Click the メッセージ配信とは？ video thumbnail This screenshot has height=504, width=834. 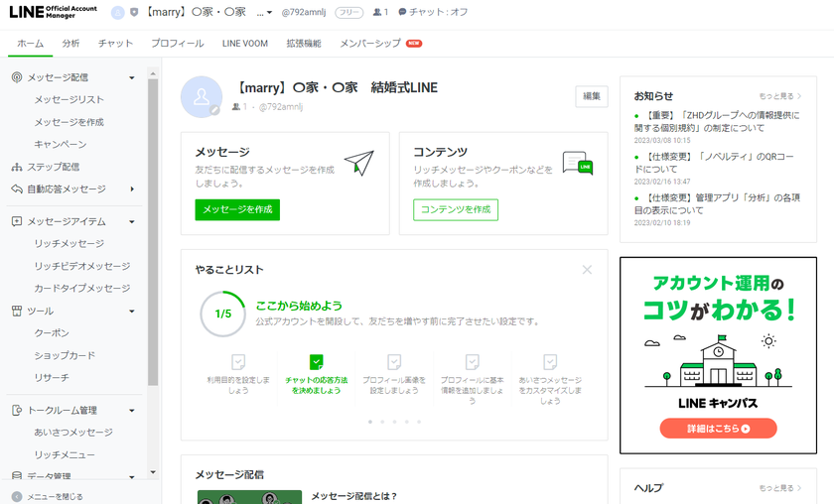click(x=249, y=497)
